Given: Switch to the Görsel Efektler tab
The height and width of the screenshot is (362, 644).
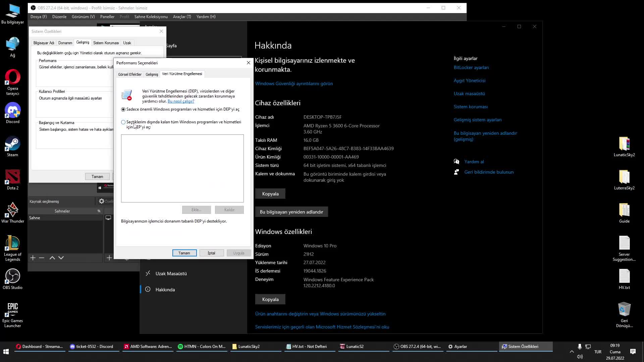Looking at the screenshot, I should point(130,74).
